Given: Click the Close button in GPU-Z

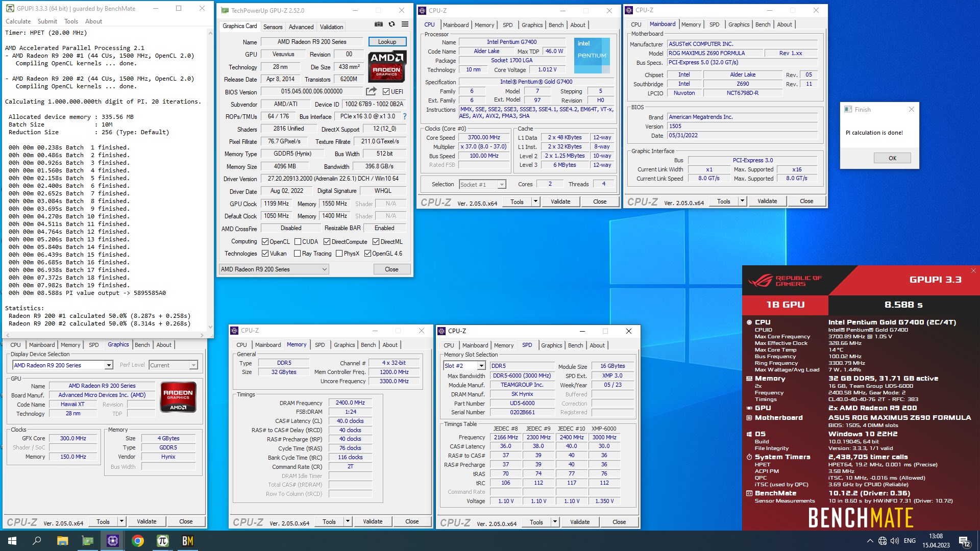Looking at the screenshot, I should [391, 269].
